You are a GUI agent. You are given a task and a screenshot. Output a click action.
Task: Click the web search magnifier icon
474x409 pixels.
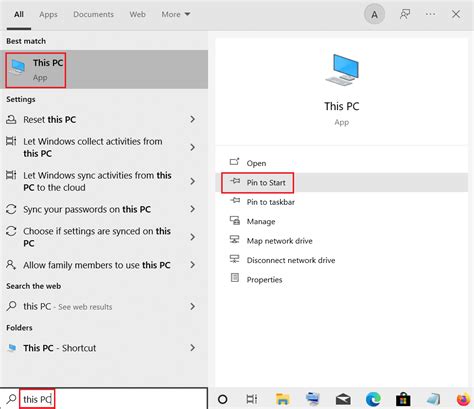(x=11, y=306)
